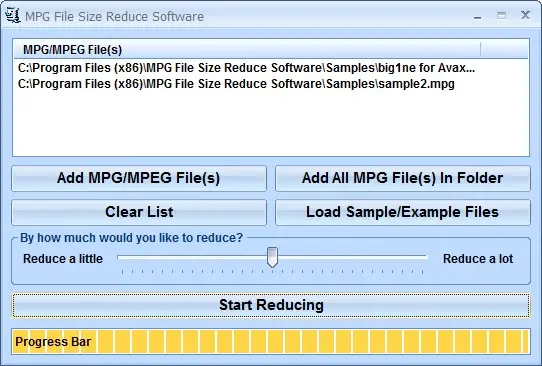This screenshot has width=542, height=366.
Task: Click the column header divider at right
Action: click(480, 50)
